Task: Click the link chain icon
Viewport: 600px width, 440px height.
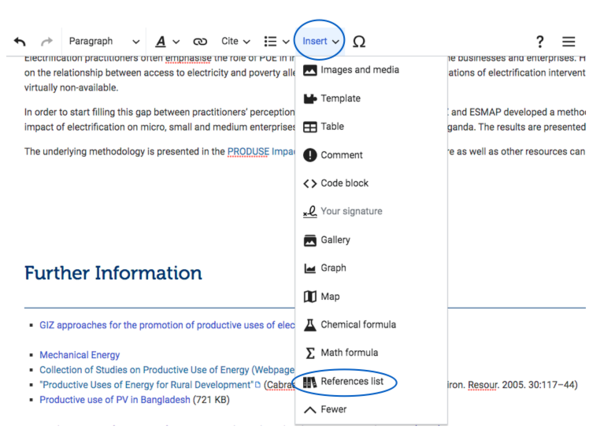Action: click(200, 42)
